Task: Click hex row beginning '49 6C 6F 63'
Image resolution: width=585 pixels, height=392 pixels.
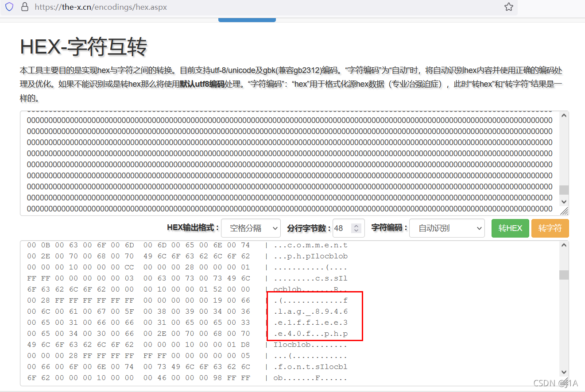Action: [139, 345]
